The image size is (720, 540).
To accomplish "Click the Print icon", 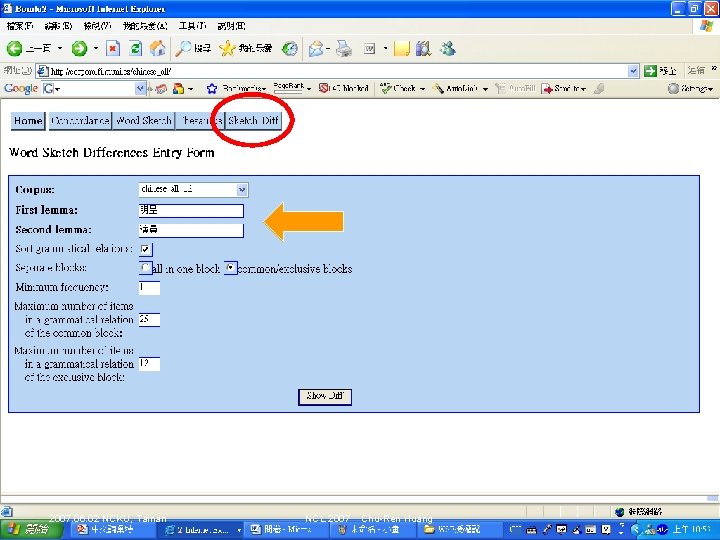I will [343, 48].
